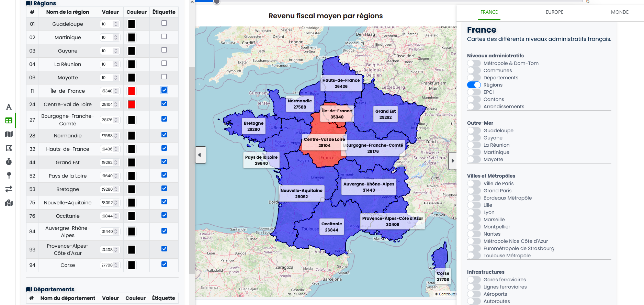Select the polygon shape drawing icon
The height and width of the screenshot is (305, 644).
(x=9, y=148)
